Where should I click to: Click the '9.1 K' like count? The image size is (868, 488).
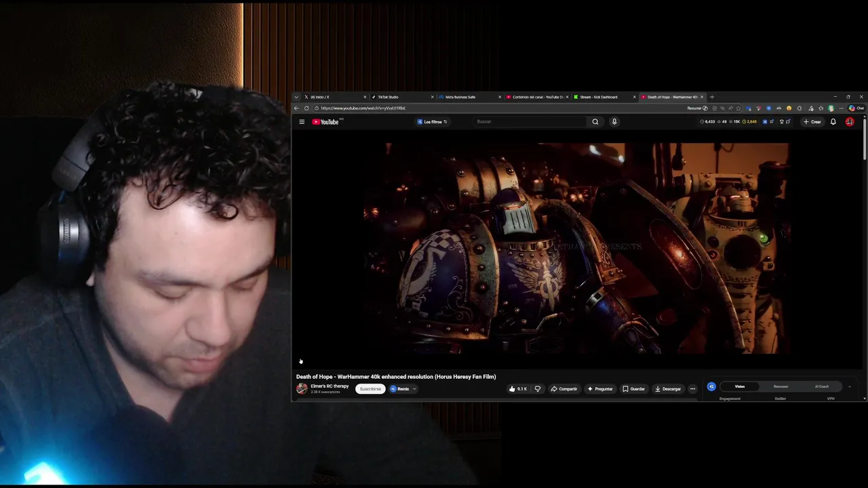(x=522, y=389)
